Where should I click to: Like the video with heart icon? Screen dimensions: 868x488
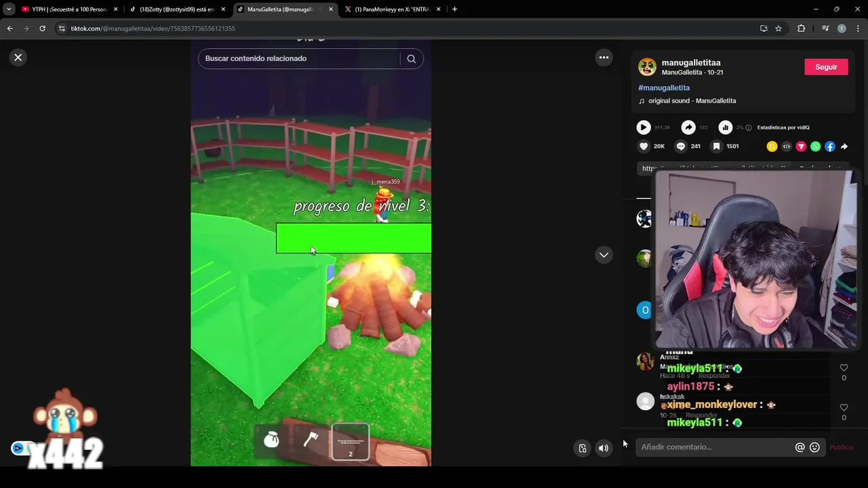click(644, 146)
